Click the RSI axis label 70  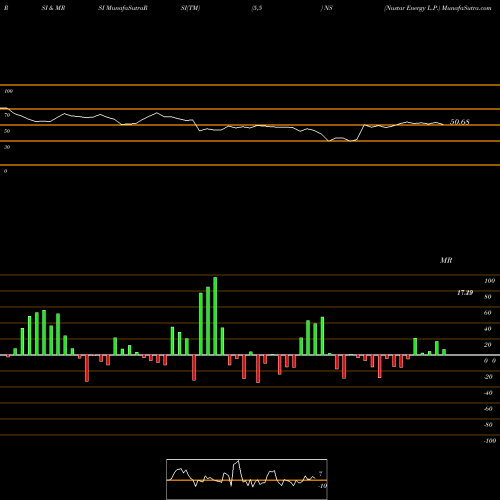[7, 115]
